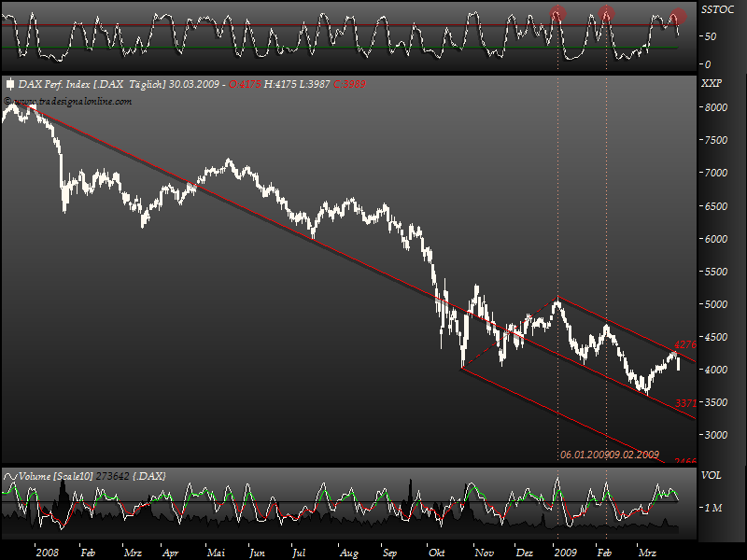The width and height of the screenshot is (747, 560).
Task: Select the highlighted stochastic peak marker near February
Action: [x=607, y=11]
